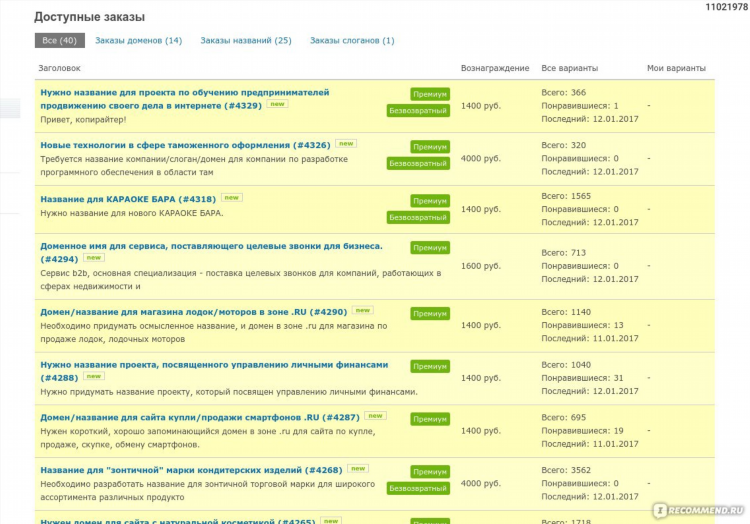Click 'Премиум' badge on кондитерских изделий order

(x=430, y=472)
